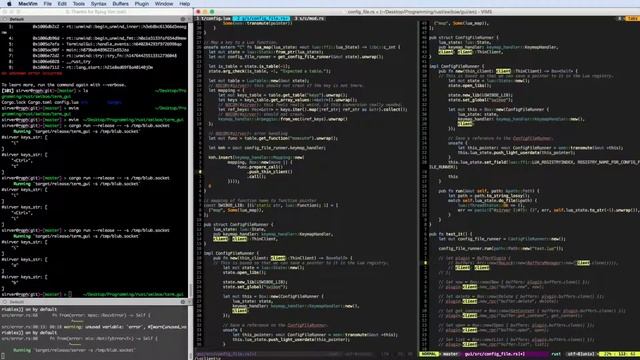Open the Window menu
The width and height of the screenshot is (640, 360).
point(164,4)
